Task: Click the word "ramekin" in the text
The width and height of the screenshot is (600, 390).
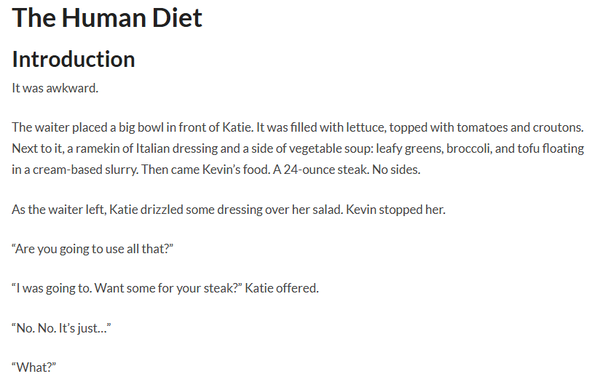Action: coord(97,148)
